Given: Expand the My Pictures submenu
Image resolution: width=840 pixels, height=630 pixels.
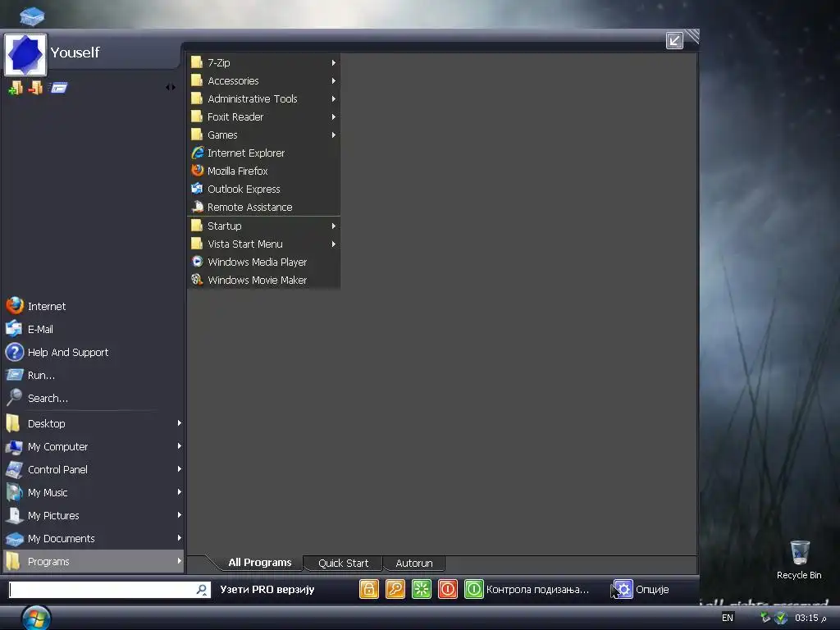Looking at the screenshot, I should (94, 515).
